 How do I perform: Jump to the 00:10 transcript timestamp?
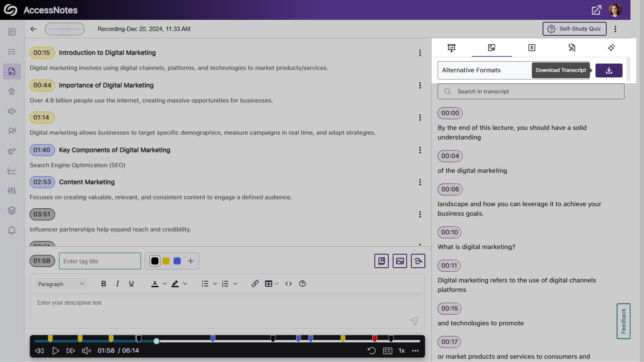pyautogui.click(x=449, y=232)
